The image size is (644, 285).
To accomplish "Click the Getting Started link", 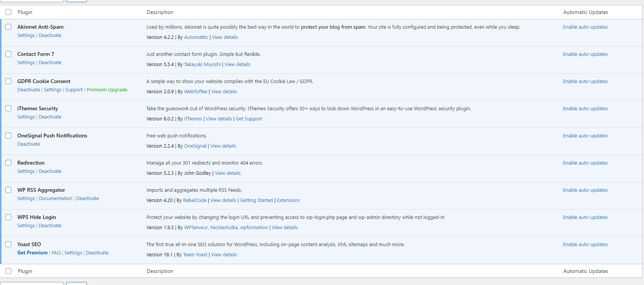I will coord(256,200).
